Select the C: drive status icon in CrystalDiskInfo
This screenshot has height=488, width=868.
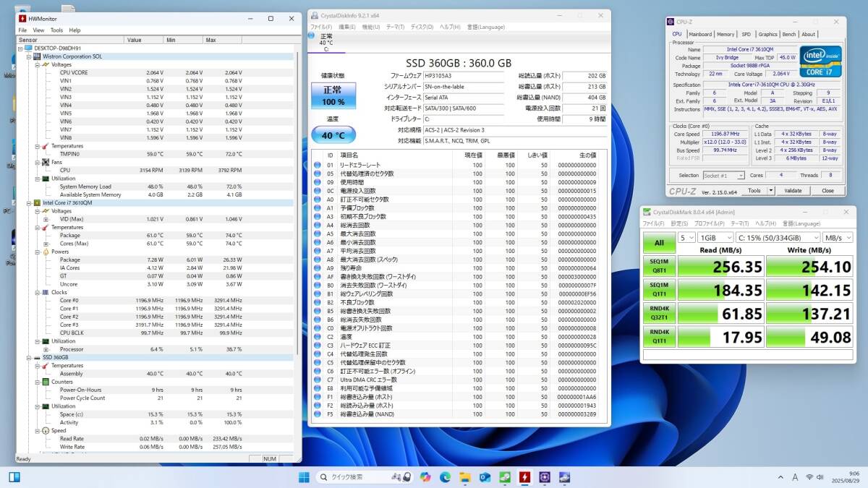coord(312,35)
